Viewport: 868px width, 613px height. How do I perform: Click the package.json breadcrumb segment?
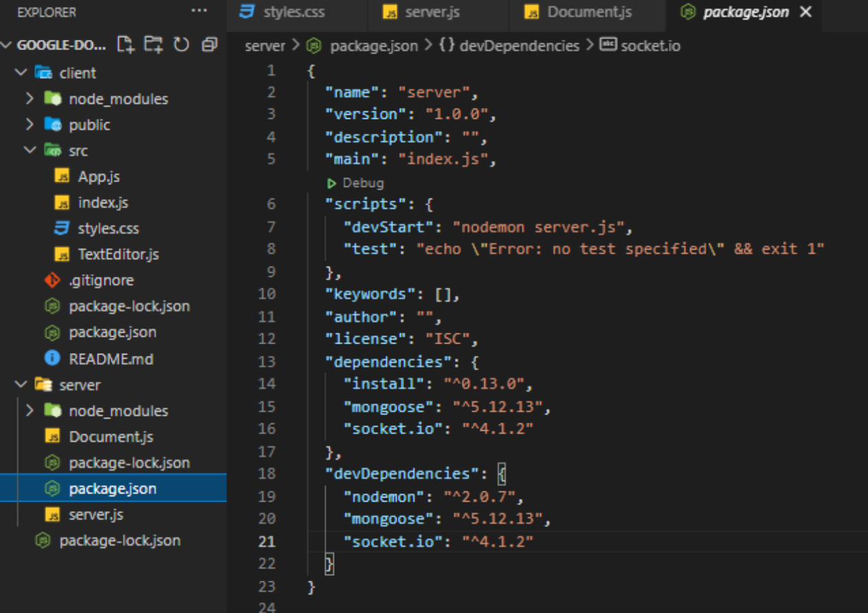pos(374,46)
